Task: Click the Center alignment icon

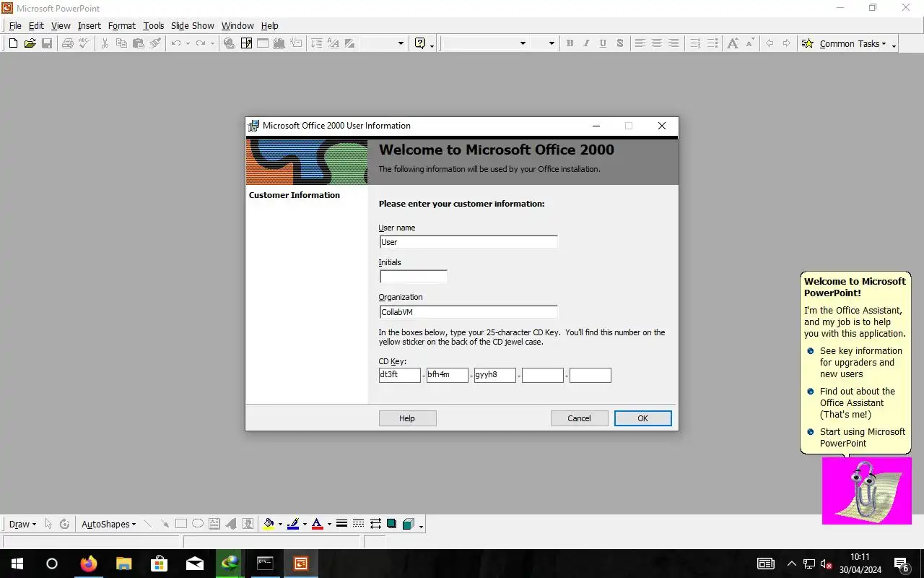Action: pyautogui.click(x=656, y=43)
